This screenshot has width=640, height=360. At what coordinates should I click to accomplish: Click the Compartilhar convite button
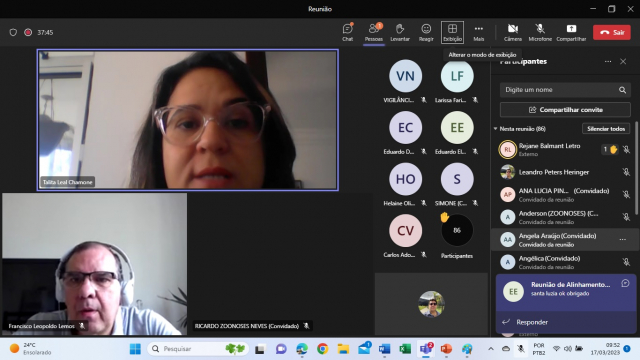tap(565, 110)
